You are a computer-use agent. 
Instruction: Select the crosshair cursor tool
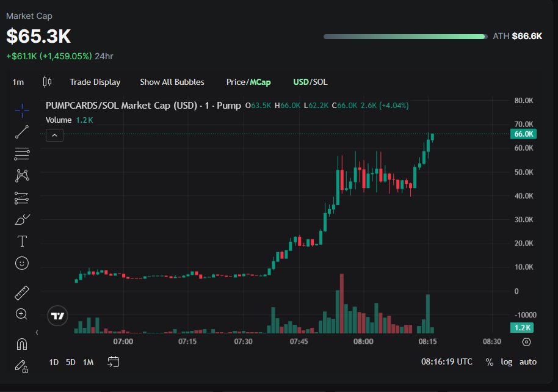point(21,110)
